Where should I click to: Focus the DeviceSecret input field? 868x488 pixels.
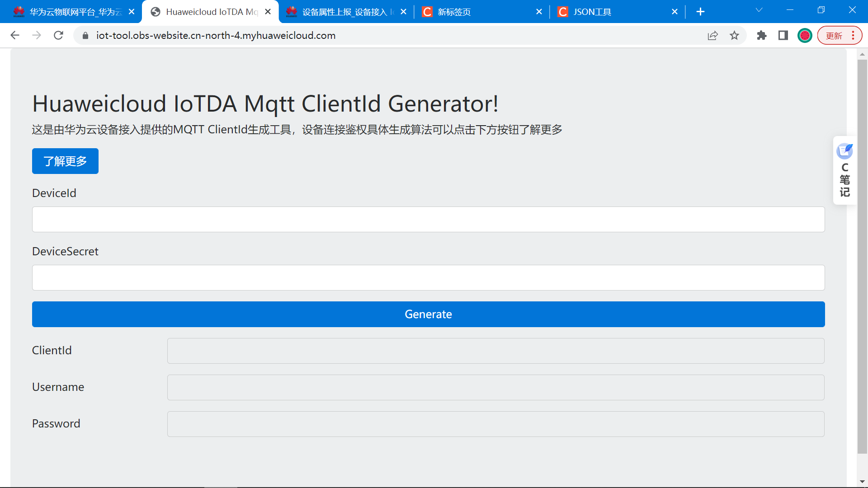click(428, 277)
